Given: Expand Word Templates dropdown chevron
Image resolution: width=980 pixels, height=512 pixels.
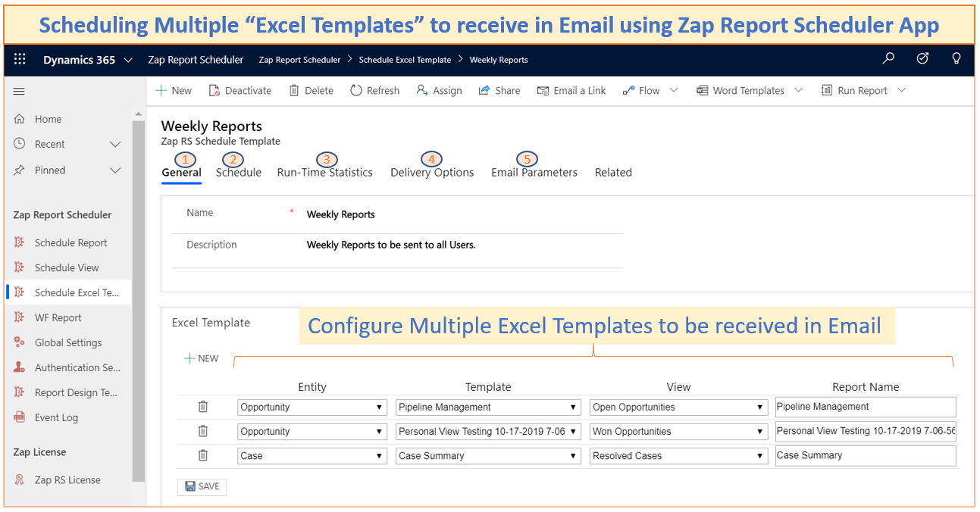Looking at the screenshot, I should click(798, 90).
